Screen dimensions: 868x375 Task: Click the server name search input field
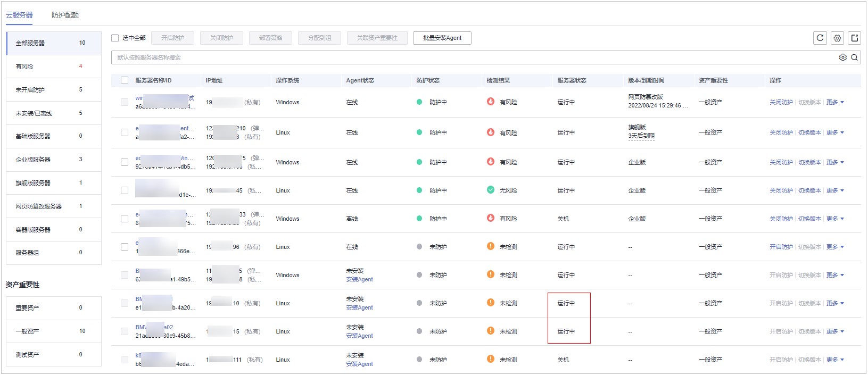point(468,57)
